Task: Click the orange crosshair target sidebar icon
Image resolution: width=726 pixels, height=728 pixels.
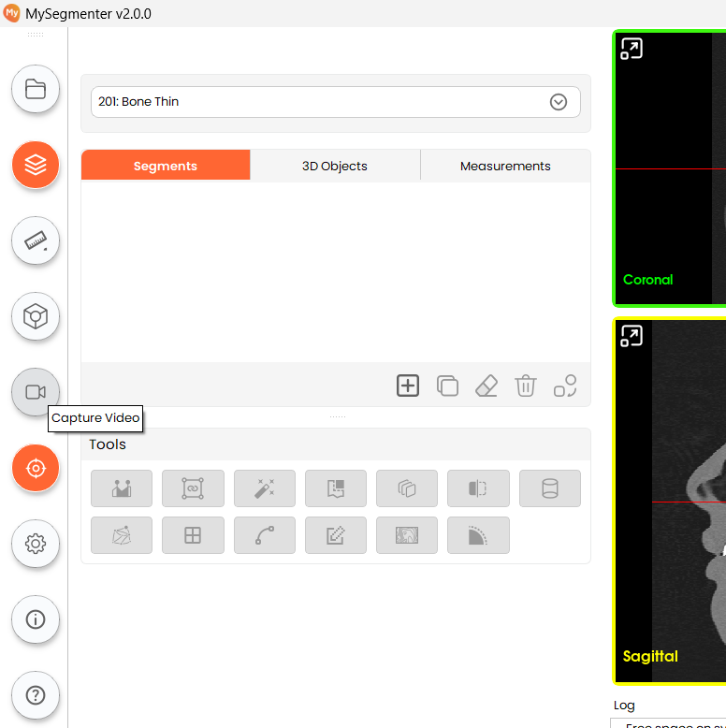Action: [x=36, y=468]
